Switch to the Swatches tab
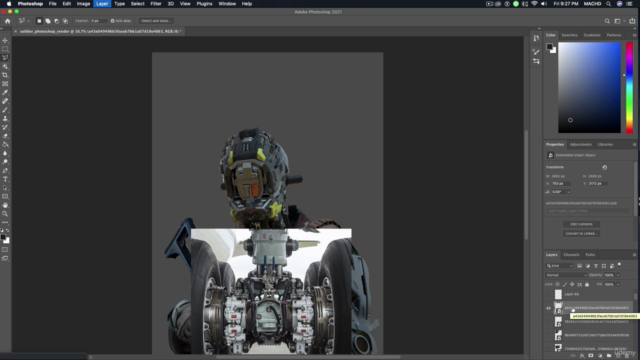This screenshot has width=640, height=360. coord(569,35)
